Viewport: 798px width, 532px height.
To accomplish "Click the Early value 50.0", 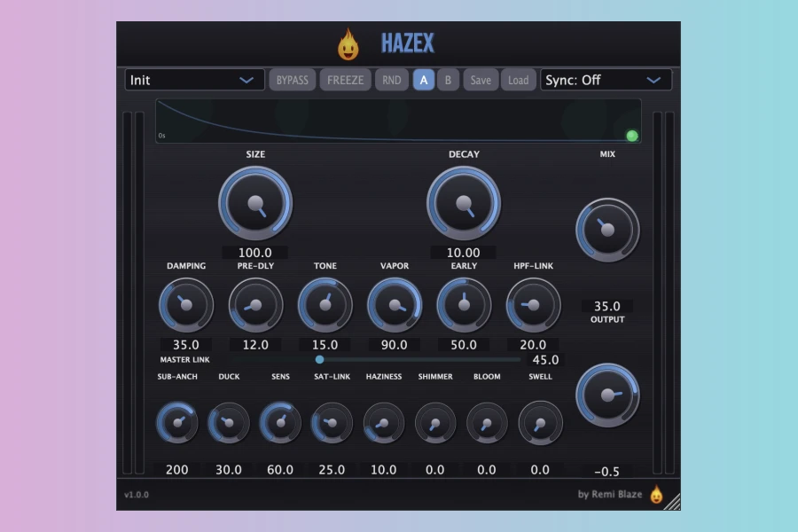I will coord(464,345).
